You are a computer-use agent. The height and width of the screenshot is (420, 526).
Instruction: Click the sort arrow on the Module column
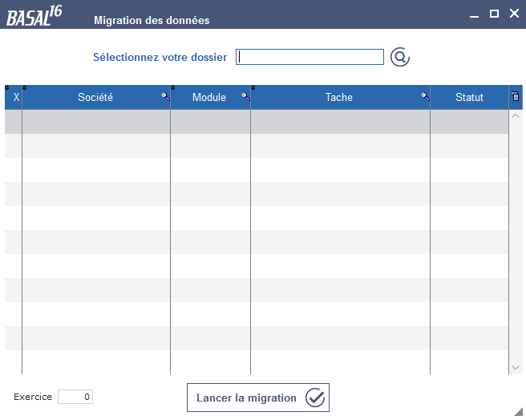[172, 88]
